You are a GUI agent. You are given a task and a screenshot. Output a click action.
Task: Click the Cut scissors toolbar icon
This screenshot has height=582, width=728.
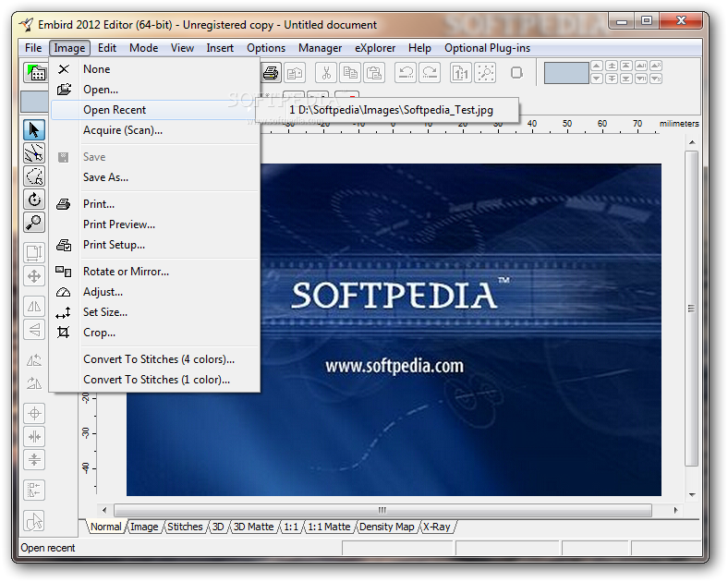pos(326,73)
